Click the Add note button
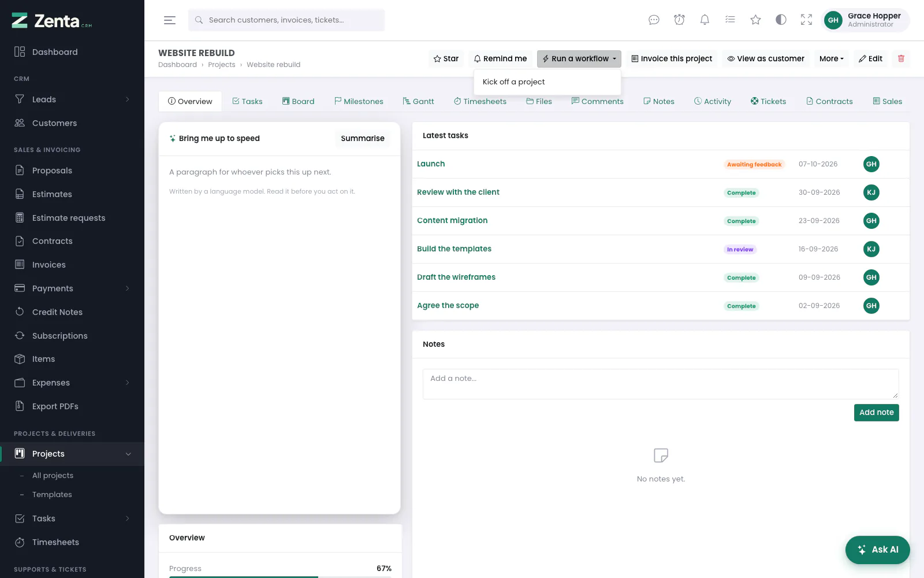The width and height of the screenshot is (924, 578). pyautogui.click(x=876, y=413)
